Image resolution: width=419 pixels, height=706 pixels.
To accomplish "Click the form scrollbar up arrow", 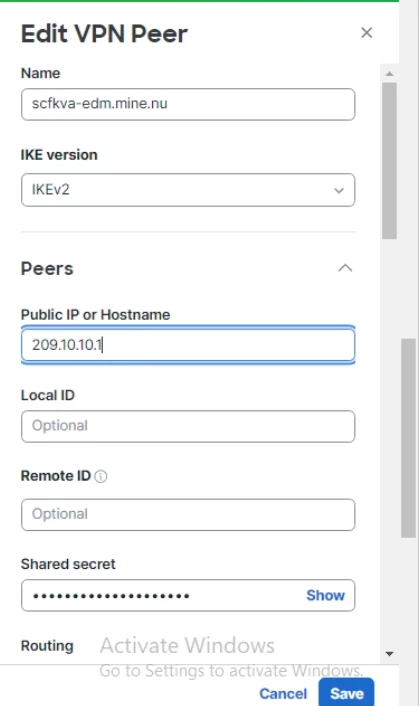I will pyautogui.click(x=390, y=73).
